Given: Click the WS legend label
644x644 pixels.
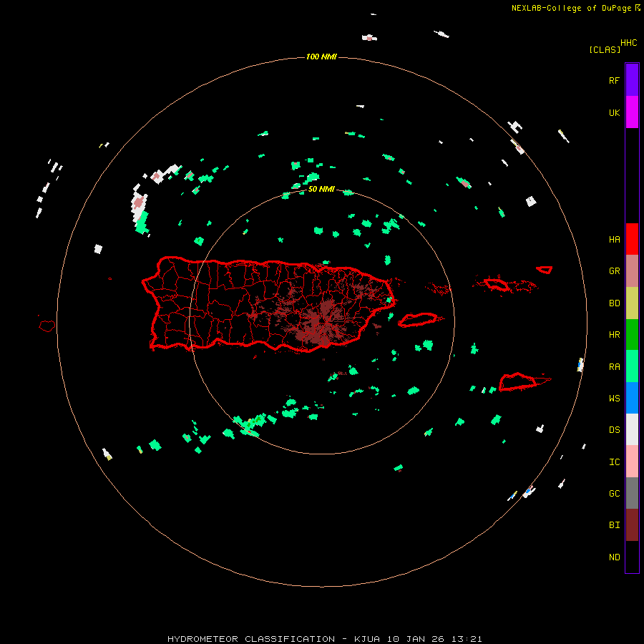Looking at the screenshot, I should click(614, 398).
